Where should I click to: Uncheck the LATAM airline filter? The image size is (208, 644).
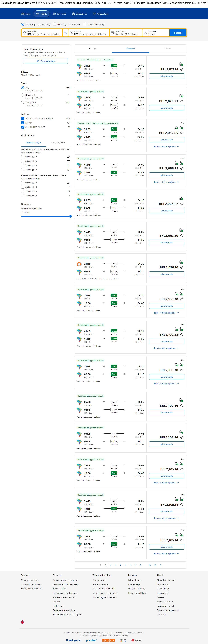pos(23,123)
